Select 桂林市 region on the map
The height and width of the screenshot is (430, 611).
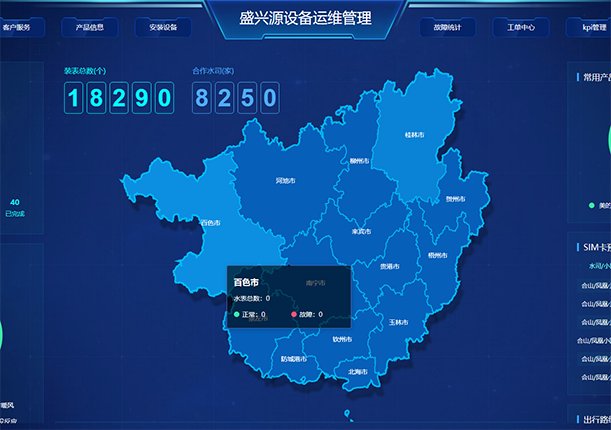414,134
